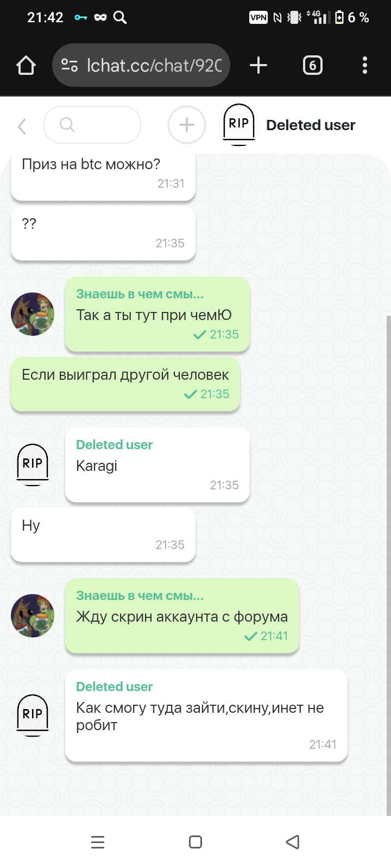Open the Deleted user profile title
Screen dimensions: 391x868
[311, 125]
